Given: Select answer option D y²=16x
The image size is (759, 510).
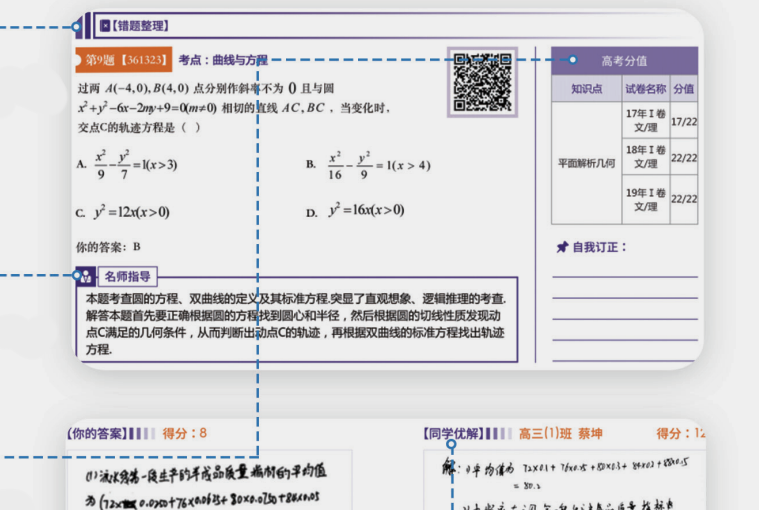Looking at the screenshot, I should (366, 211).
